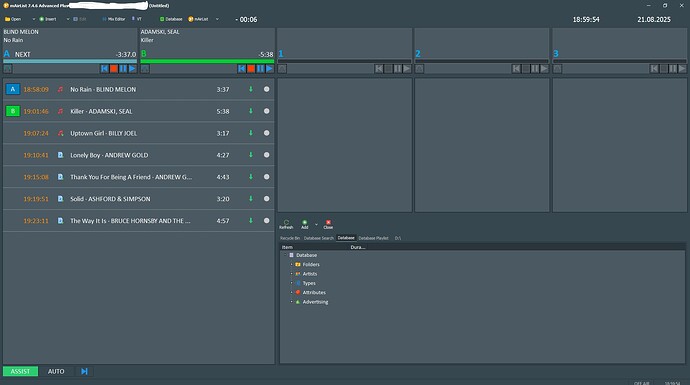Switch to the Recycle Bin tab
690x385 pixels.
coord(290,238)
